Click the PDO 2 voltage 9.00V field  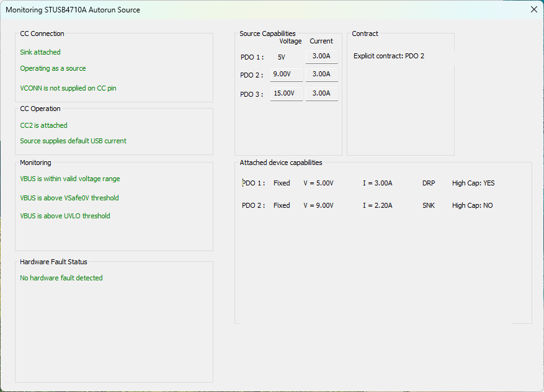point(286,74)
